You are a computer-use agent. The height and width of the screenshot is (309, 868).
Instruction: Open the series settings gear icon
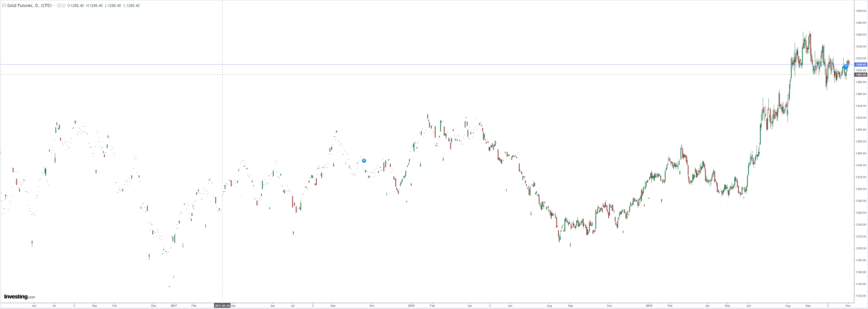(x=63, y=5)
